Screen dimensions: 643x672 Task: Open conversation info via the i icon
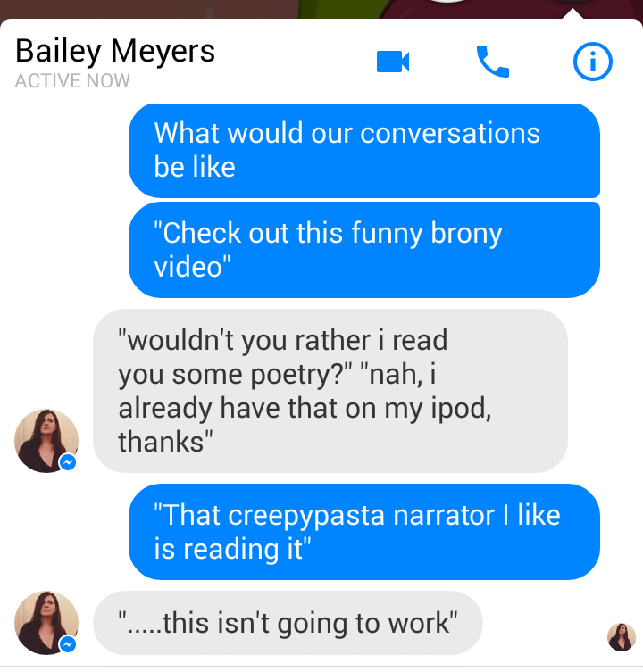point(592,62)
